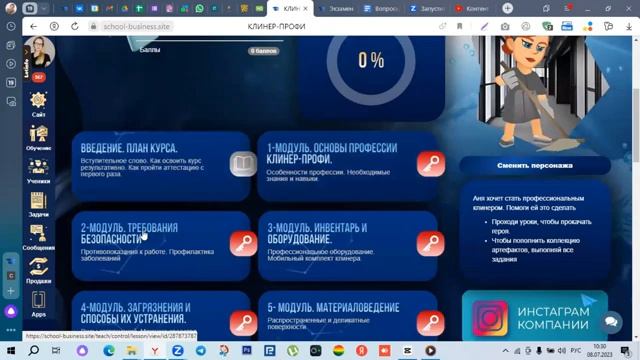Click the school-business.site address field
Image resolution: width=640 pixels, height=360 pixels.
(136, 27)
